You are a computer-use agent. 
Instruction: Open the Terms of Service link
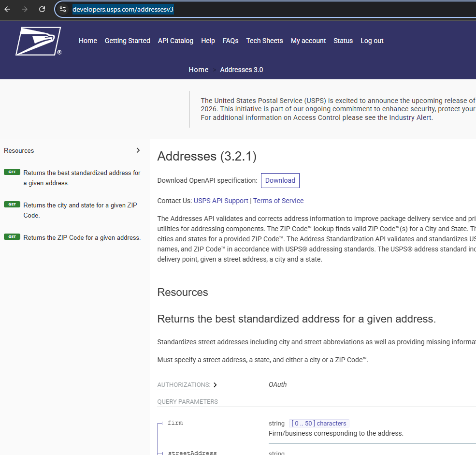pyautogui.click(x=278, y=201)
